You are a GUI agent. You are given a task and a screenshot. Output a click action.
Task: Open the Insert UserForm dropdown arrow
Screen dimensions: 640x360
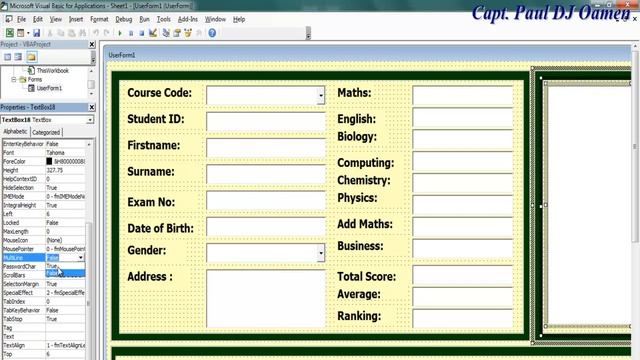[28, 33]
